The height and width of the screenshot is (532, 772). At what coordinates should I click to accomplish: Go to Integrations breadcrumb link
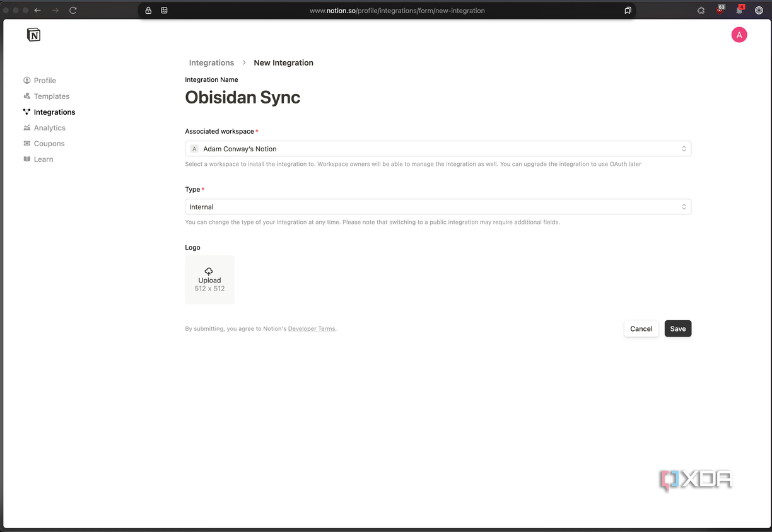pos(211,63)
